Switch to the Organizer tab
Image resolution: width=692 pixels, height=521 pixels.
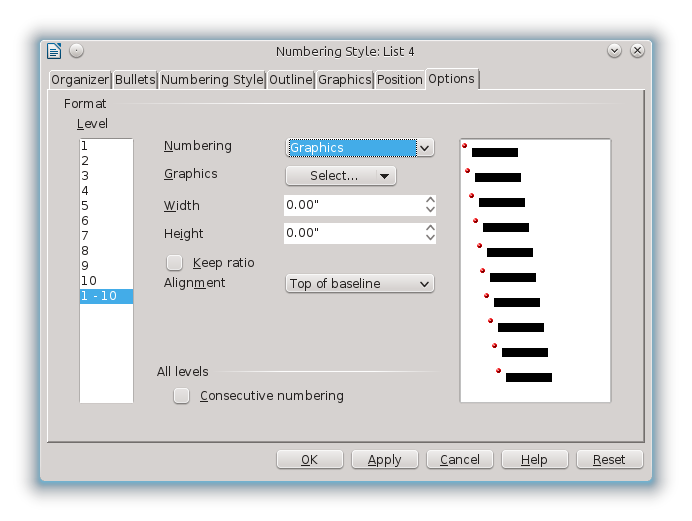click(80, 80)
